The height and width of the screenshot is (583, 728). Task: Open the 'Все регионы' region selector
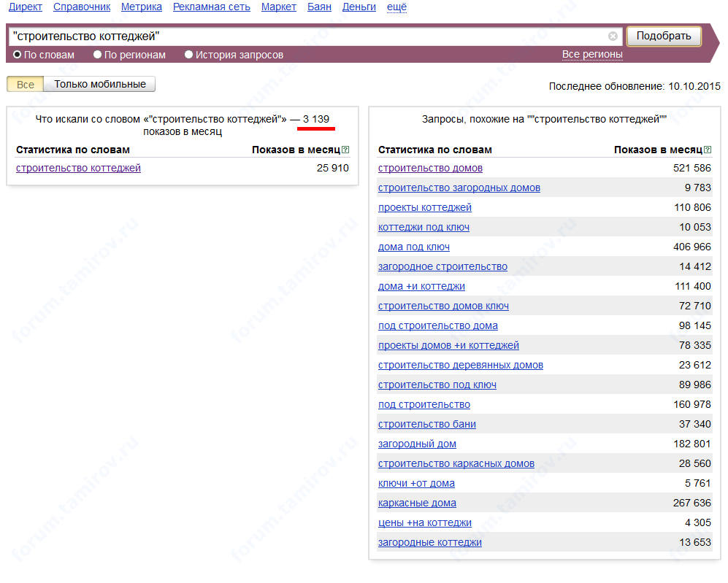[592, 54]
